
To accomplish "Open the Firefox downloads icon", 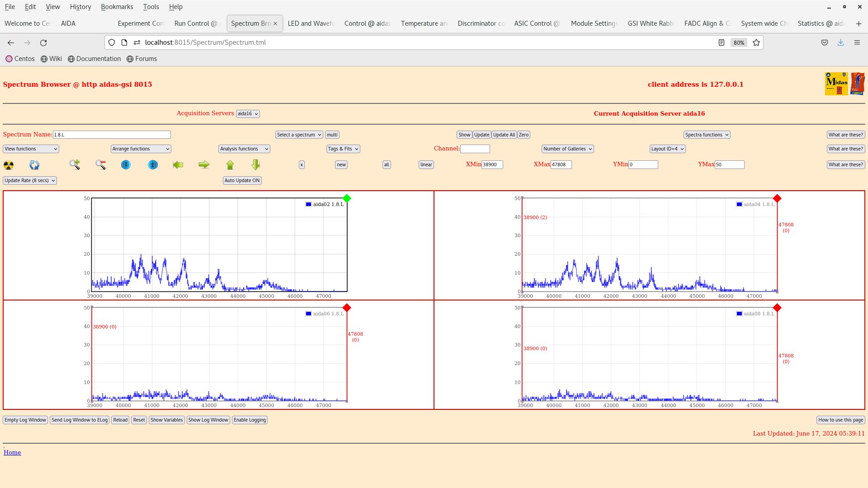I will (841, 42).
